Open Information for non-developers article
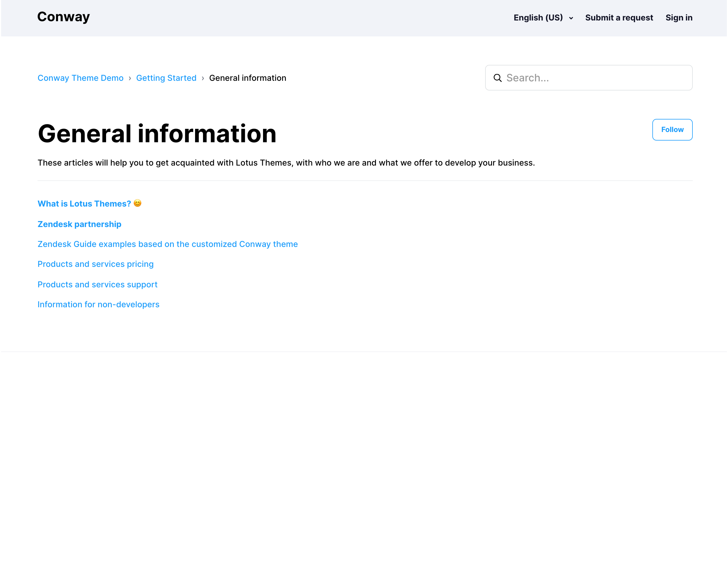Image resolution: width=728 pixels, height=569 pixels. click(98, 304)
